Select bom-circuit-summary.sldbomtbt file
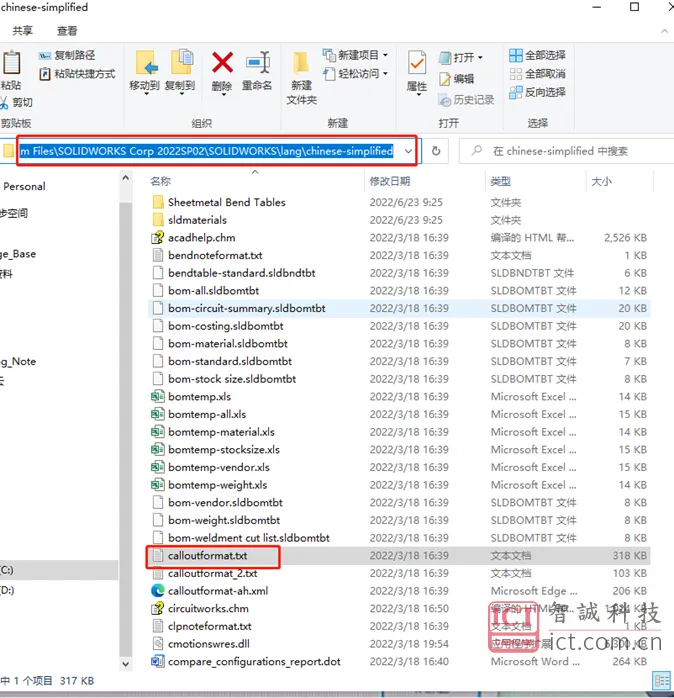 (x=247, y=308)
